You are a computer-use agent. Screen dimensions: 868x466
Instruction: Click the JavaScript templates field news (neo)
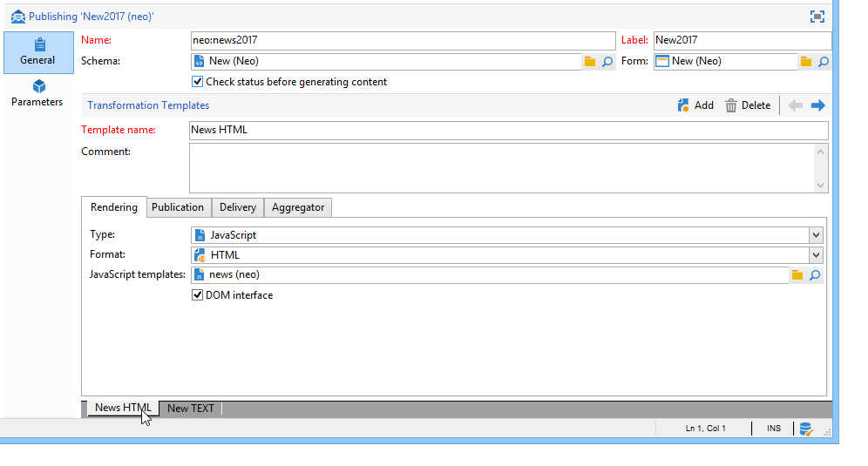point(490,275)
